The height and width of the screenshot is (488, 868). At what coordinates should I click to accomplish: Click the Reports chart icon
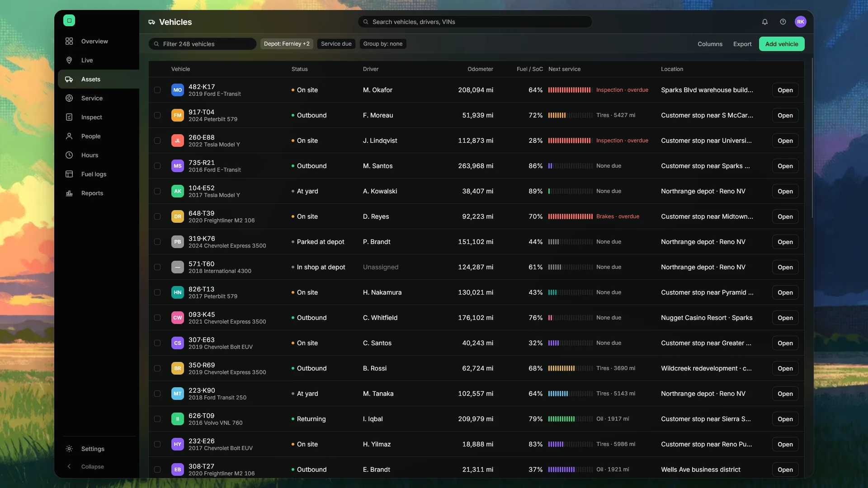click(x=69, y=193)
